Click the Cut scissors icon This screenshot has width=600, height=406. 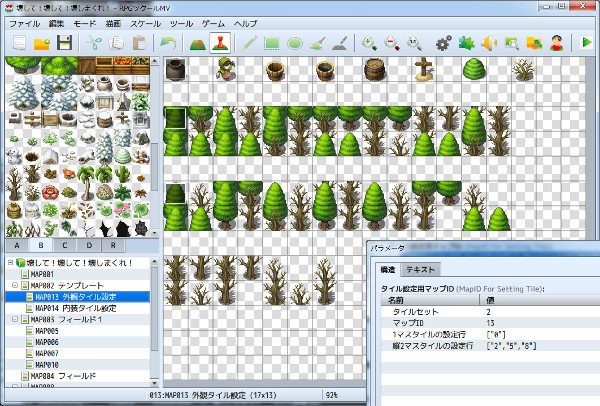(94, 43)
